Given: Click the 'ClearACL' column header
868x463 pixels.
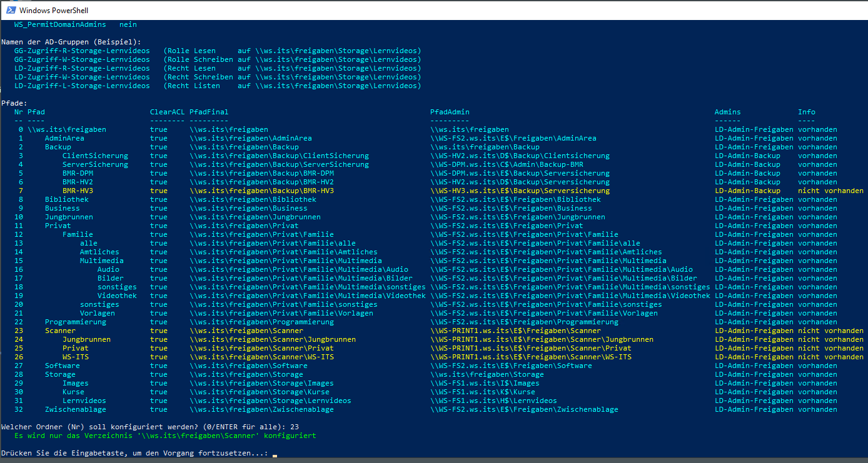Looking at the screenshot, I should 168,112.
